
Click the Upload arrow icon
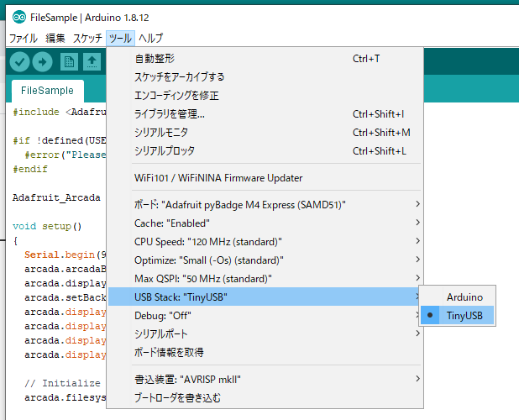(x=42, y=62)
